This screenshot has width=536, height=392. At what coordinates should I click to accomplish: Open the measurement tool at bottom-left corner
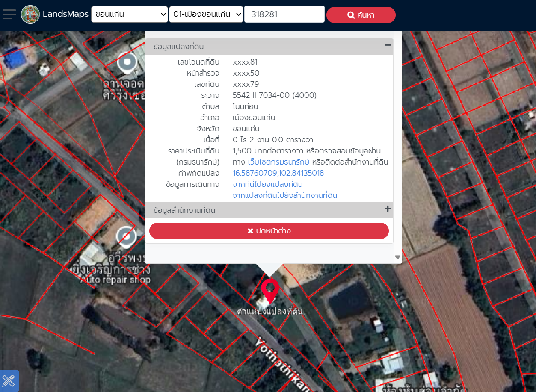tap(9, 380)
